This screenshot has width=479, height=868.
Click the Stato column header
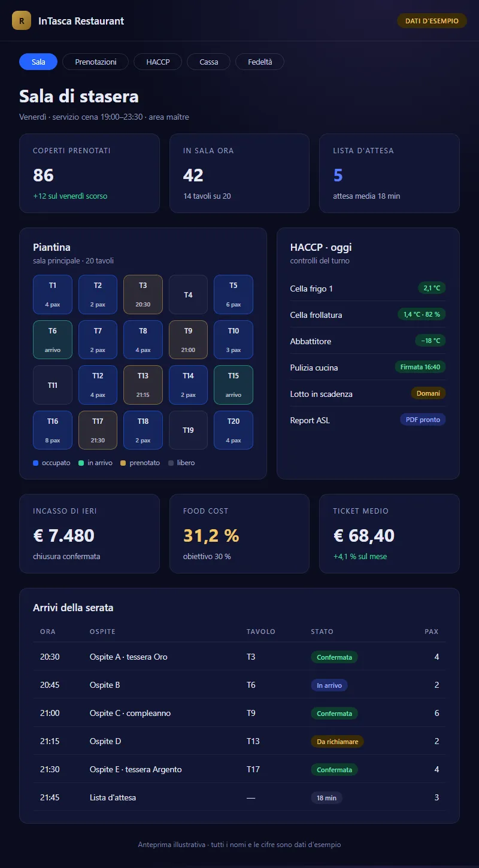click(x=322, y=632)
